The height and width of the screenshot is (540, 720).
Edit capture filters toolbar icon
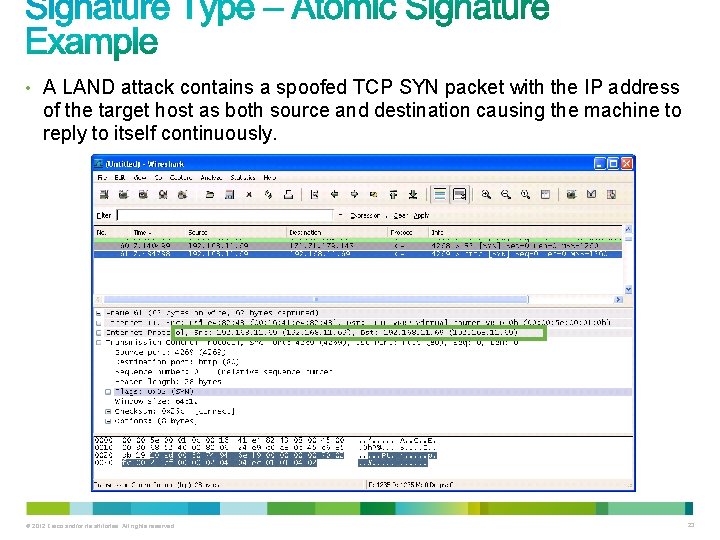coord(571,195)
